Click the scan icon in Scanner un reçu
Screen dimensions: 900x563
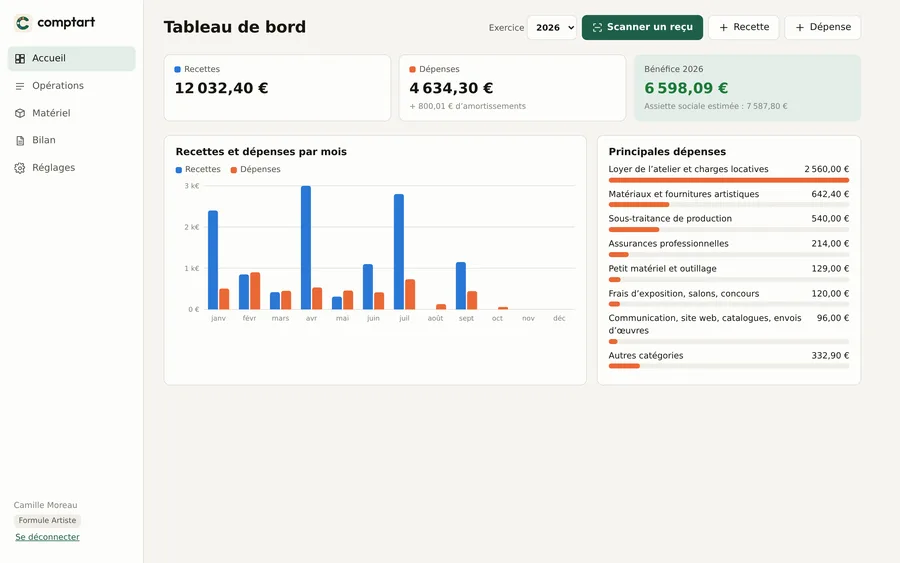tap(597, 28)
